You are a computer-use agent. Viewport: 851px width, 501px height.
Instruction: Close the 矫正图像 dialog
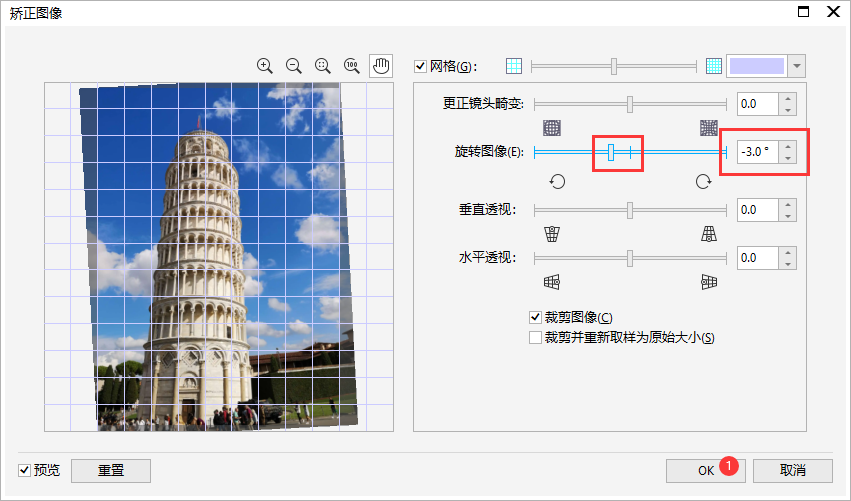[833, 11]
